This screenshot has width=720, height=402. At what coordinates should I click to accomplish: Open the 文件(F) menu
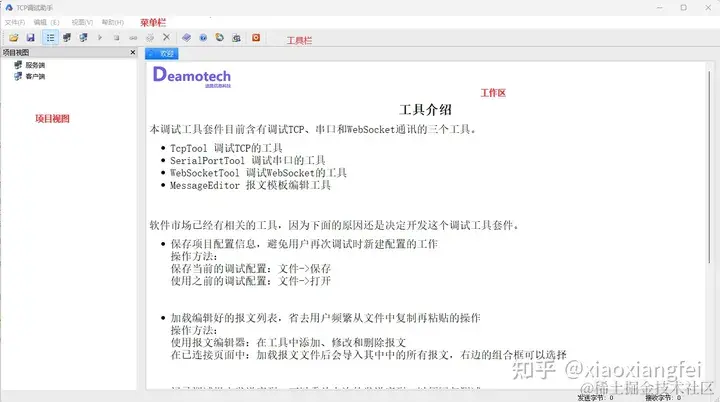pos(15,22)
